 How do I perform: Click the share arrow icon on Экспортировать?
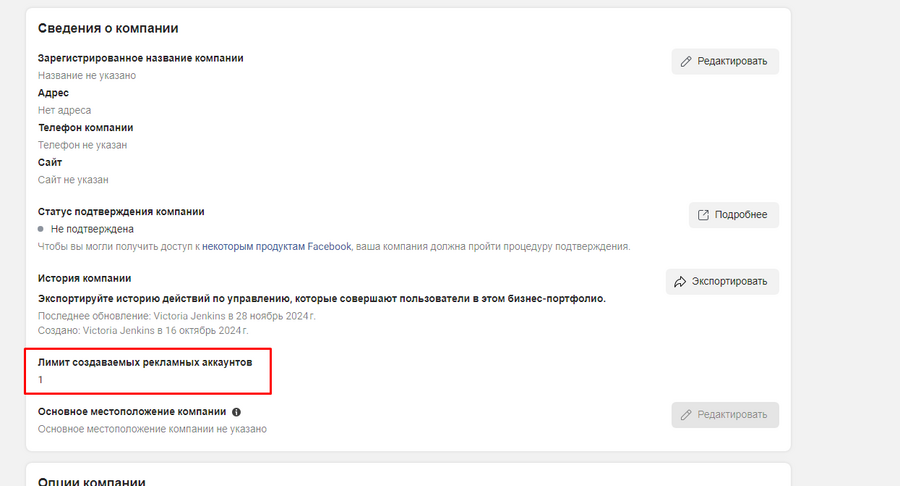pyautogui.click(x=680, y=282)
